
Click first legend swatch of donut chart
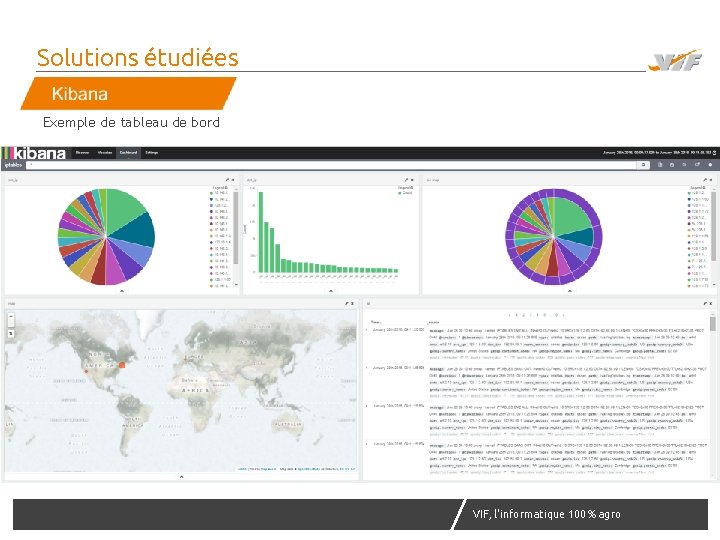[x=689, y=193]
